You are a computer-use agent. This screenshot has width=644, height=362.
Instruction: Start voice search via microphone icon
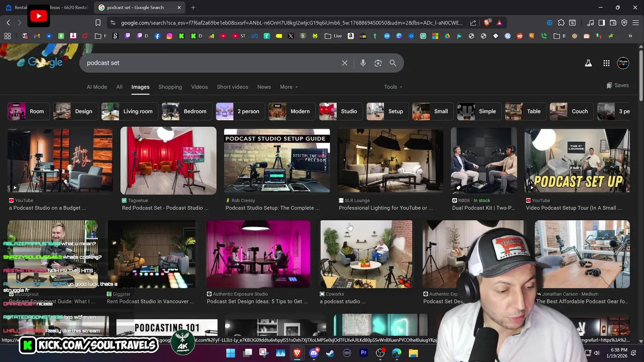point(363,63)
